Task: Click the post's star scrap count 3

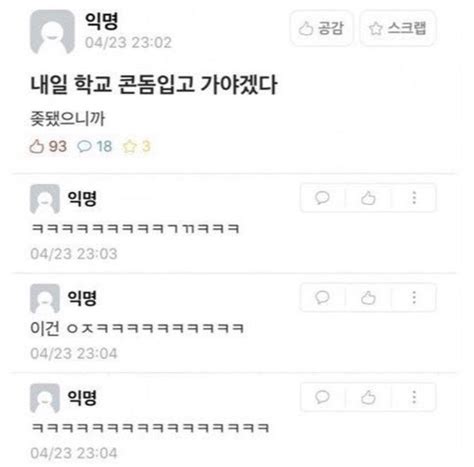Action: [x=137, y=146]
